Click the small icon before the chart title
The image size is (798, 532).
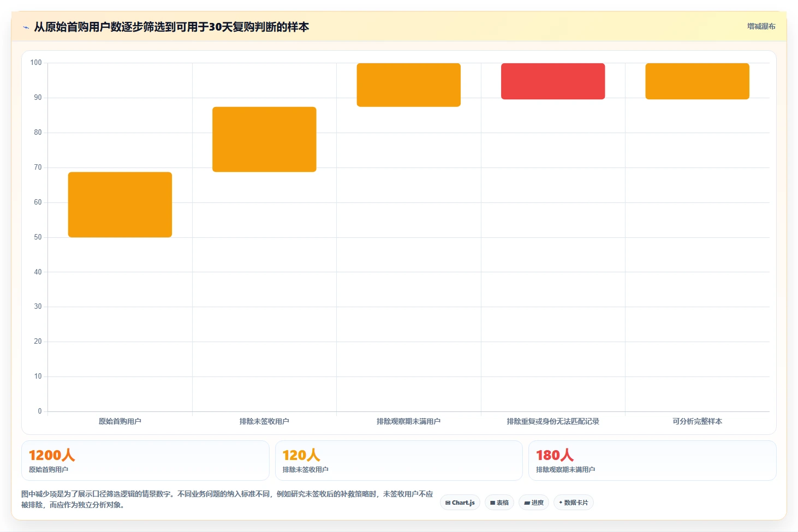pyautogui.click(x=26, y=27)
